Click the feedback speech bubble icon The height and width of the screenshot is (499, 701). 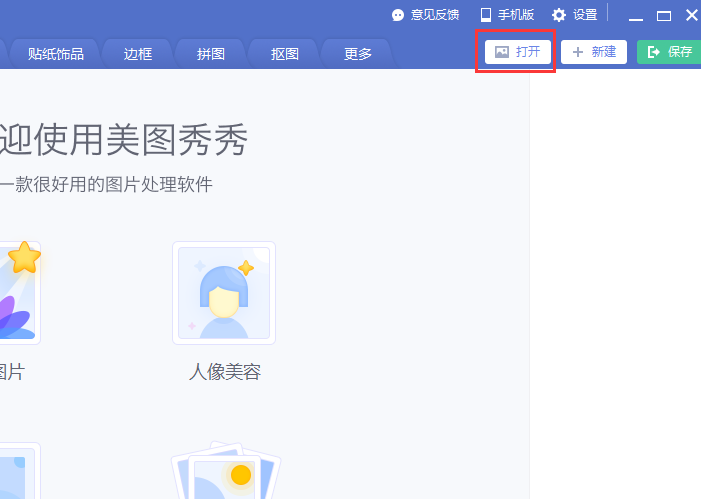click(x=397, y=15)
